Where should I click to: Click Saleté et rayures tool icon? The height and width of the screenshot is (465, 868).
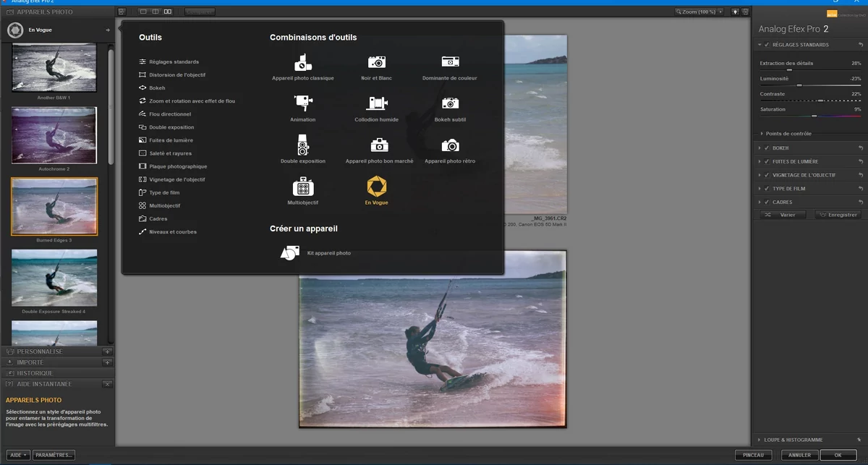click(x=142, y=153)
